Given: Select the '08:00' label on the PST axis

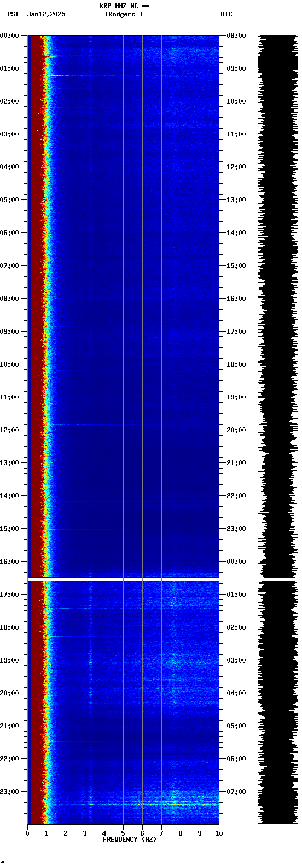Looking at the screenshot, I should coord(9,299).
